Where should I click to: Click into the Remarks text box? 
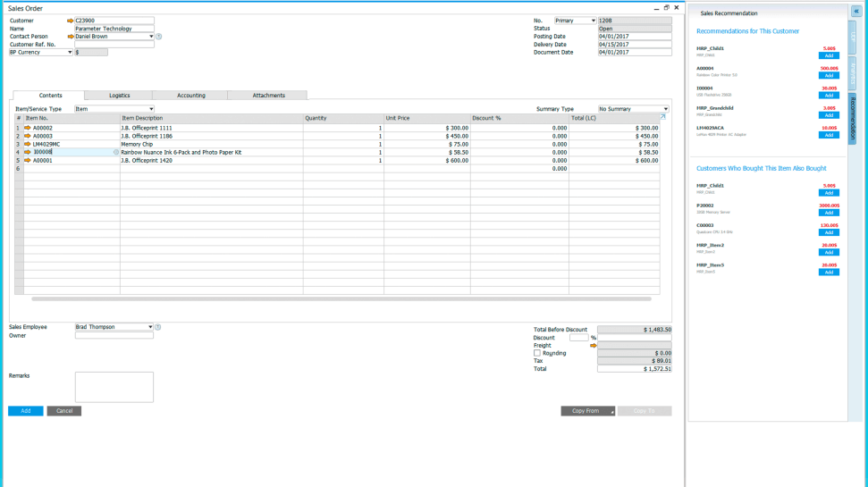click(x=114, y=387)
